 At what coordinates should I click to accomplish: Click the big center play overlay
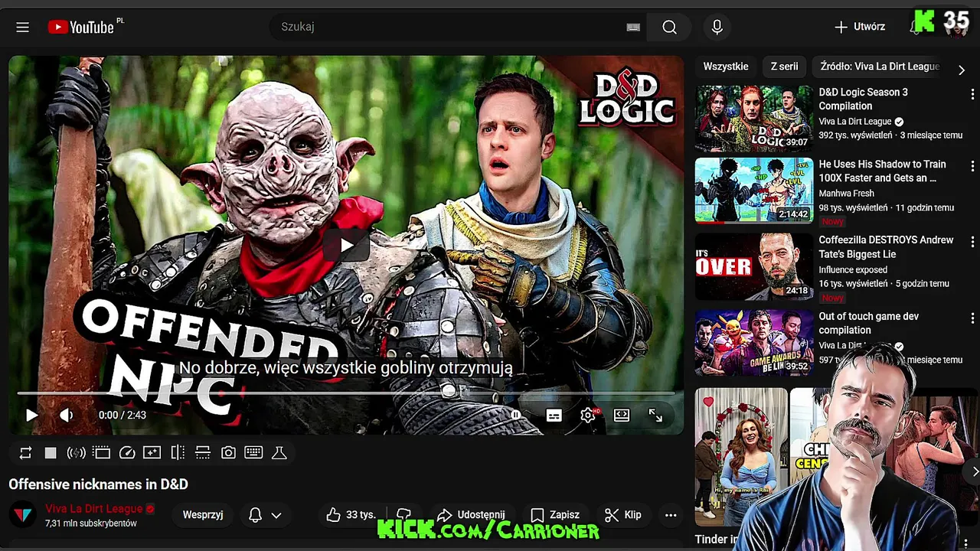(x=346, y=245)
